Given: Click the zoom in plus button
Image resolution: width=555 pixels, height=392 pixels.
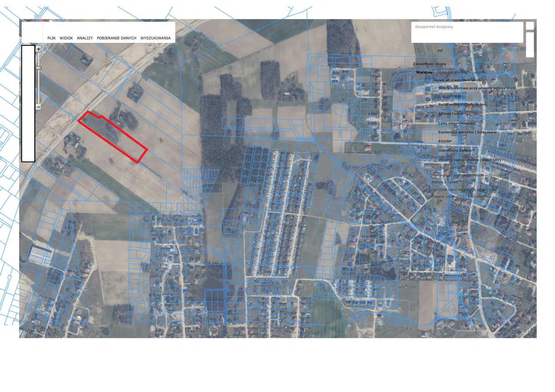Looking at the screenshot, I should click(x=39, y=49).
